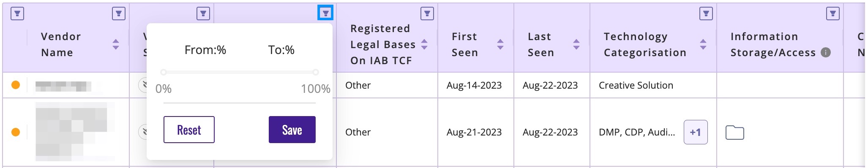Save the percentage range filter
Image resolution: width=868 pixels, height=168 pixels.
coord(292,130)
